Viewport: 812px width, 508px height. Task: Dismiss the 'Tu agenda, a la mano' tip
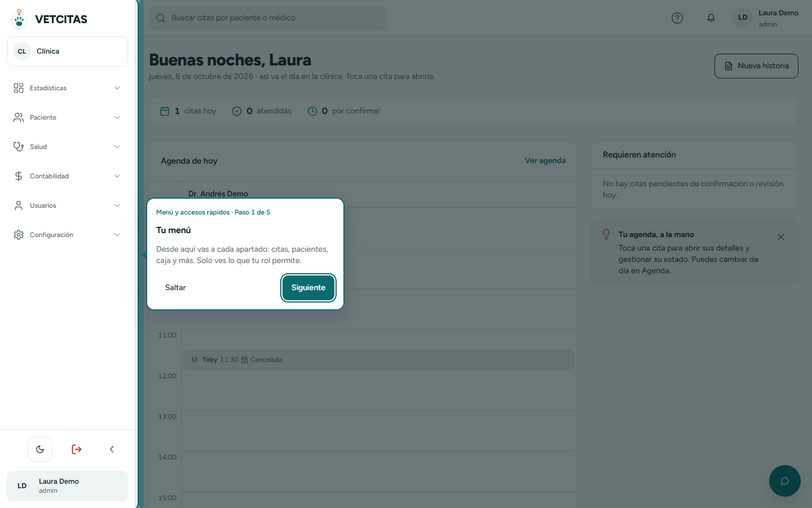[781, 237]
